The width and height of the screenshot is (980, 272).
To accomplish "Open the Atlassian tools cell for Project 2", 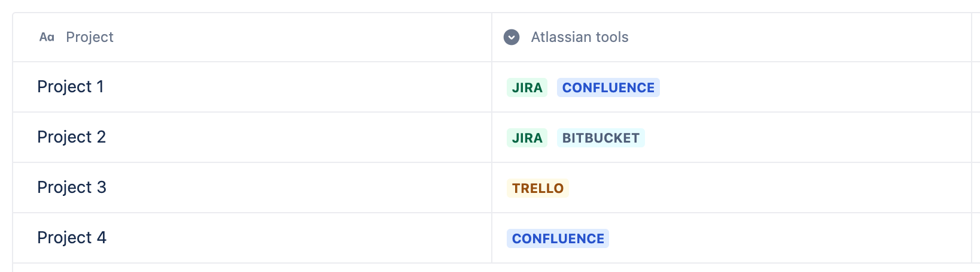I will (732, 137).
